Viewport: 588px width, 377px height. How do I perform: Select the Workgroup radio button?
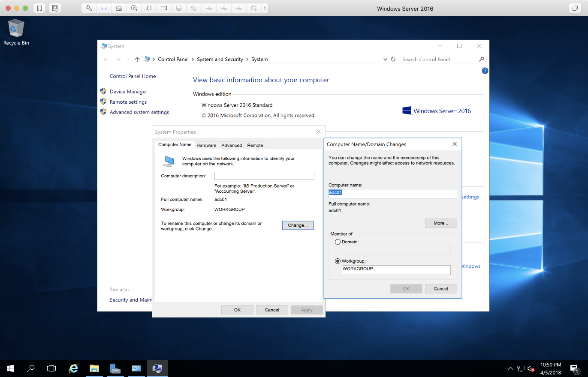pos(338,261)
